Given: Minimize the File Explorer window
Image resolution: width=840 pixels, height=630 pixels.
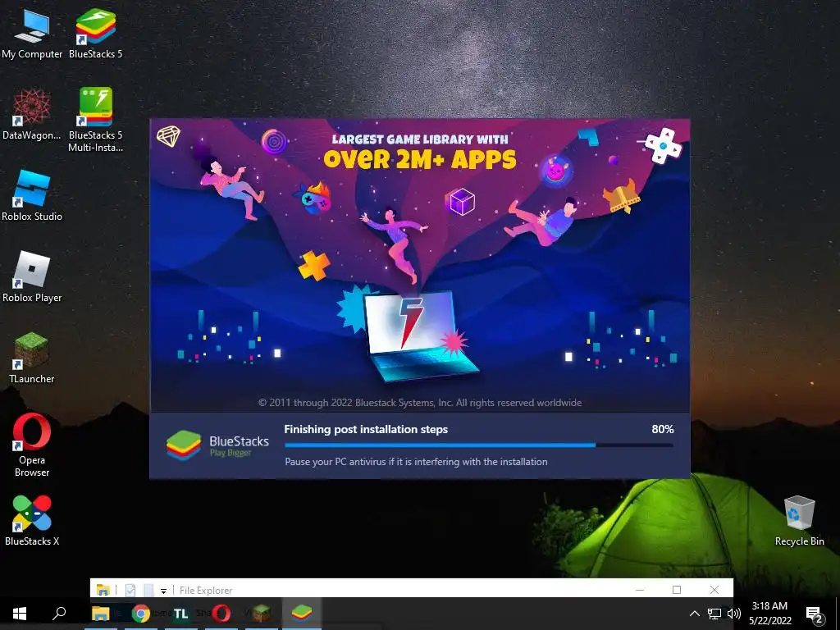Looking at the screenshot, I should tap(640, 590).
